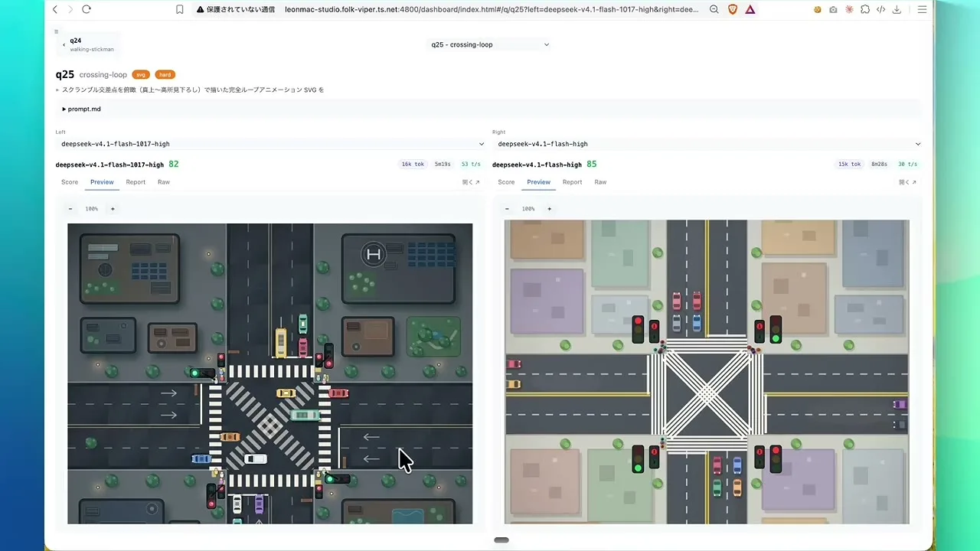Zoom in the left preview

click(x=113, y=209)
